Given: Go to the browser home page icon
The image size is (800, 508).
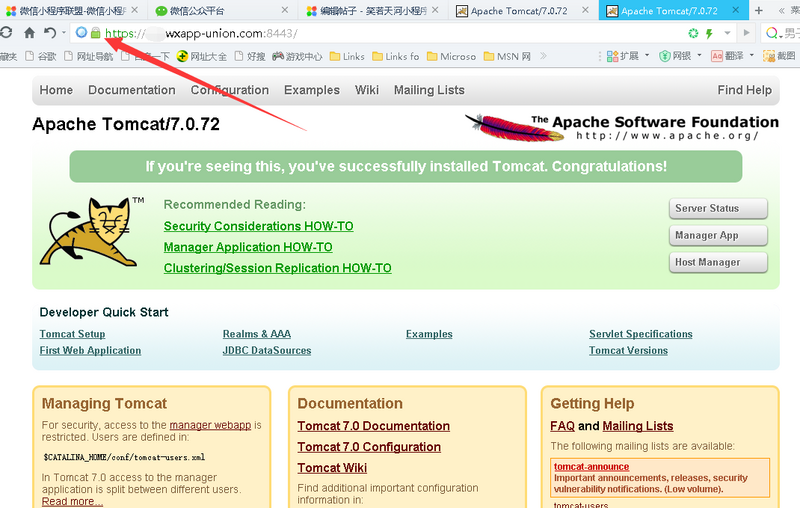Looking at the screenshot, I should coord(30,33).
